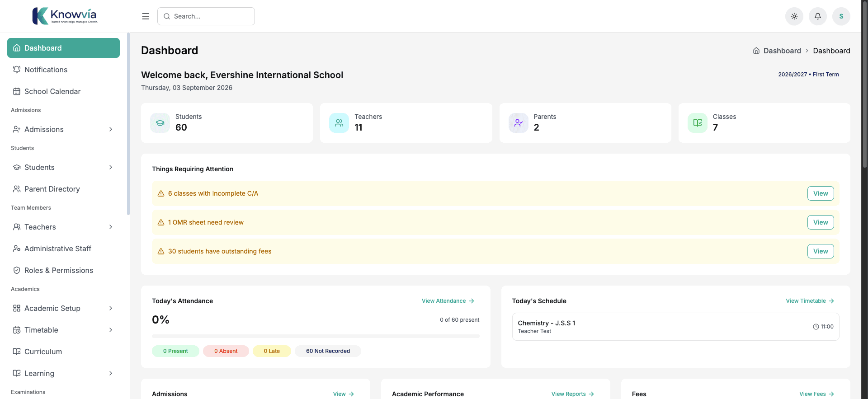Viewport: 868px width, 399px height.
Task: Expand the Students sidebar chevron
Action: 111,167
